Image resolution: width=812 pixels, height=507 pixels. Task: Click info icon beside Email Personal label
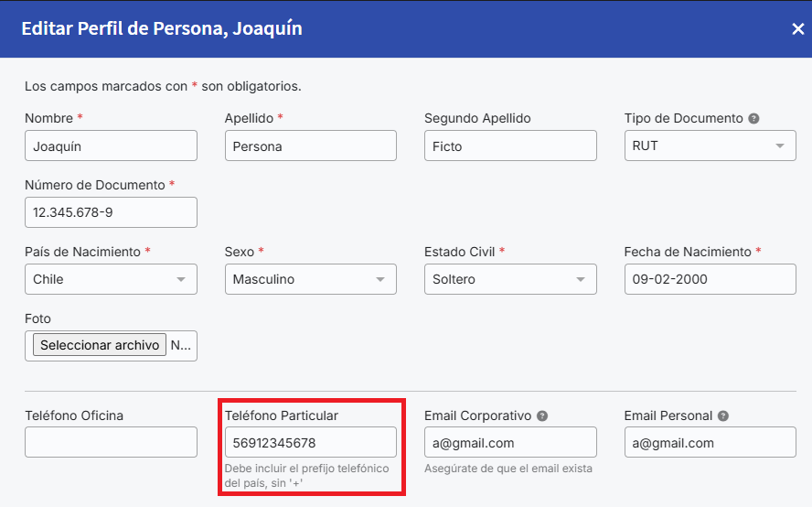[723, 416]
